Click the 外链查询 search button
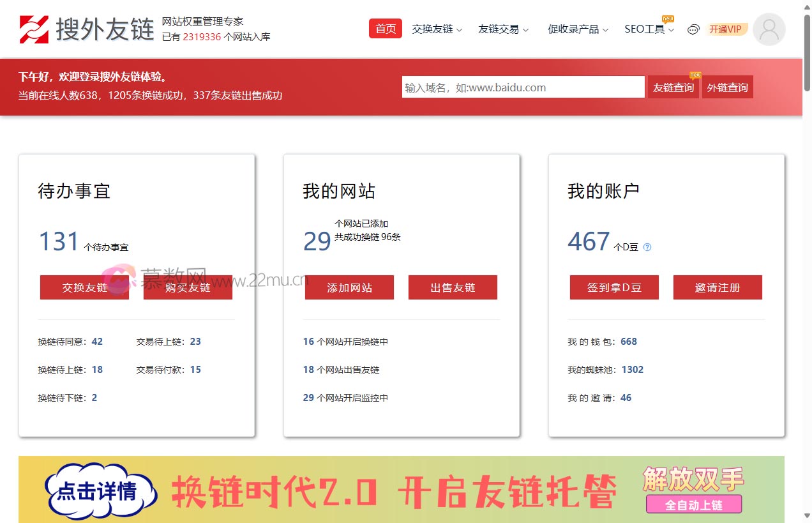Image resolution: width=812 pixels, height=523 pixels. click(727, 87)
